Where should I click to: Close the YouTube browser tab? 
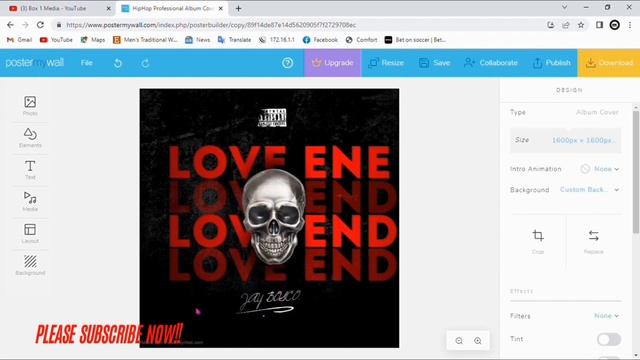109,8
